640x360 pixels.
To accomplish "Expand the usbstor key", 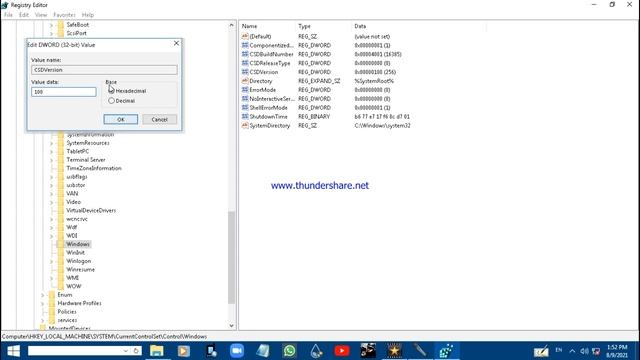I will [x=51, y=185].
